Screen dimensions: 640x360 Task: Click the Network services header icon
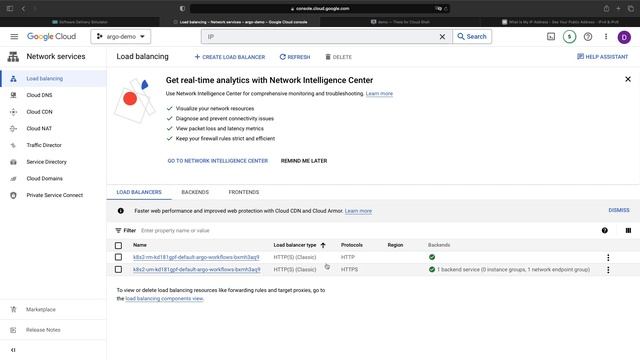[x=13, y=57]
